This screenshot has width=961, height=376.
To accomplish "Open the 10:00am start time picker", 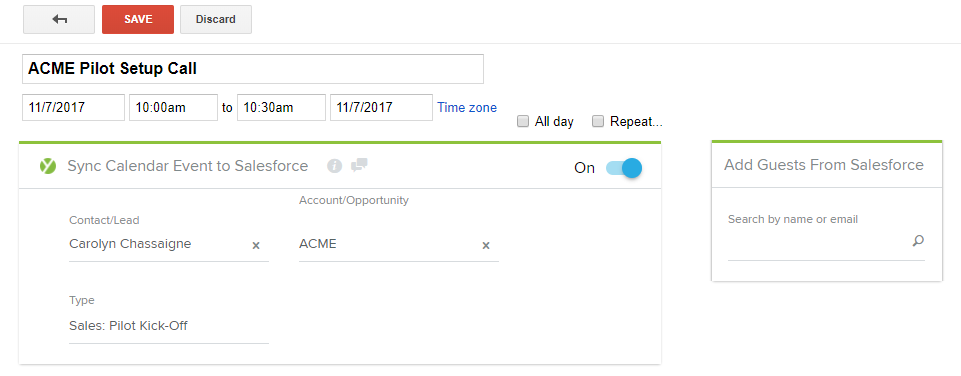I will pos(173,107).
